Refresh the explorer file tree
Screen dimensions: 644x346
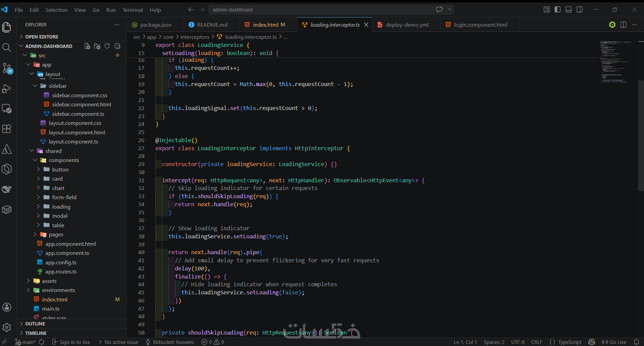pyautogui.click(x=107, y=46)
